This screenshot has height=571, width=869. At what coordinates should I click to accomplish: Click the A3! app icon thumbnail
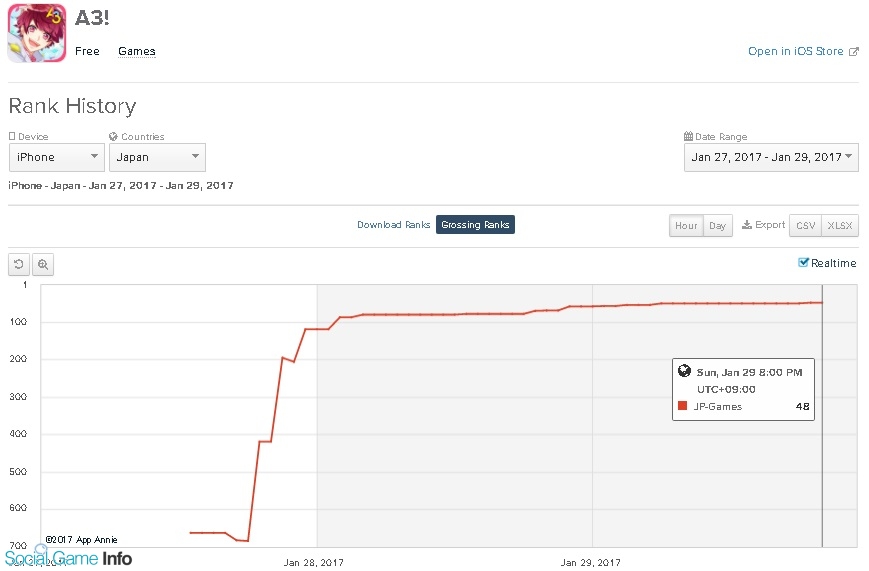click(37, 33)
